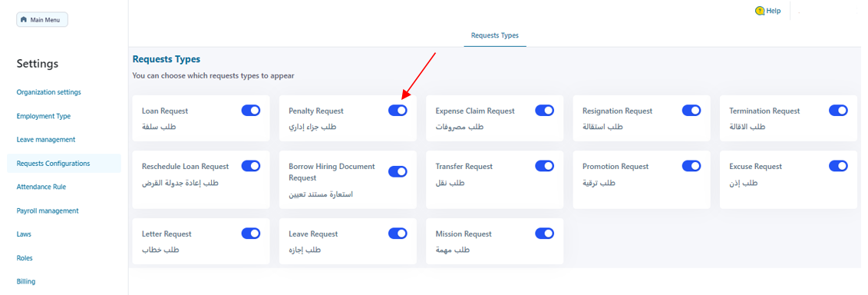Image resolution: width=868 pixels, height=295 pixels.
Task: Disable Reschedule Loan Request toggle
Action: tap(251, 166)
